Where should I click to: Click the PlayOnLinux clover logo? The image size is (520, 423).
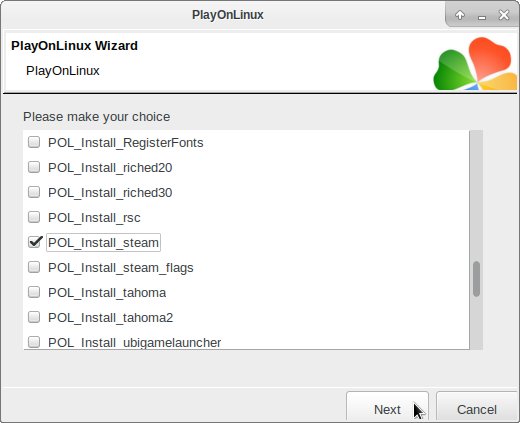[475, 64]
